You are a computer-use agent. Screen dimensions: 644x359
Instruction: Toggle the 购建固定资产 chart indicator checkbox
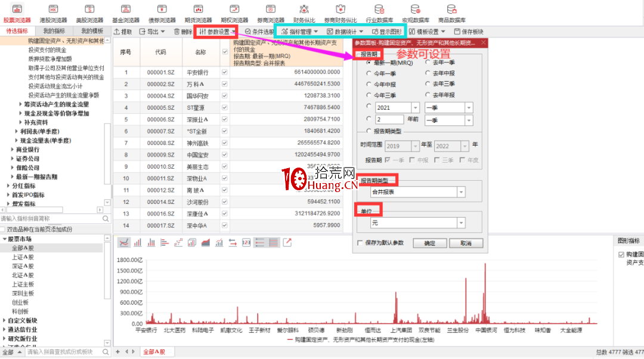click(x=621, y=255)
